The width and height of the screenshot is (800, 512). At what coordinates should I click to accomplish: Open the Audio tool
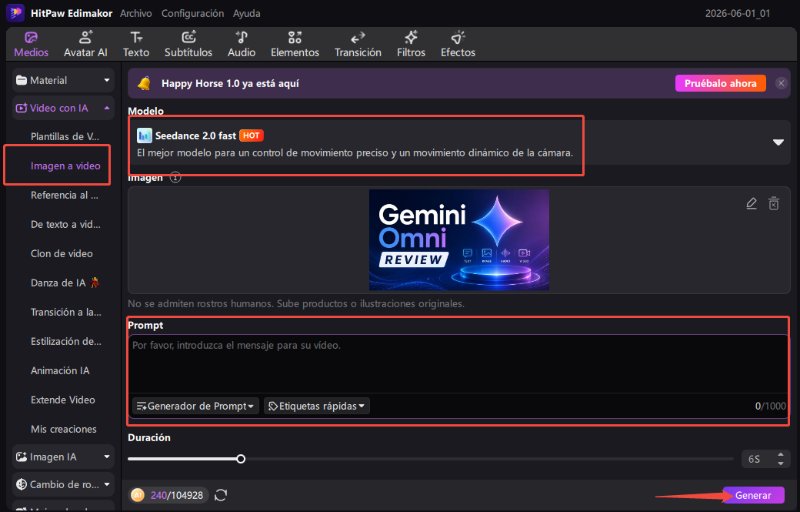pyautogui.click(x=241, y=44)
